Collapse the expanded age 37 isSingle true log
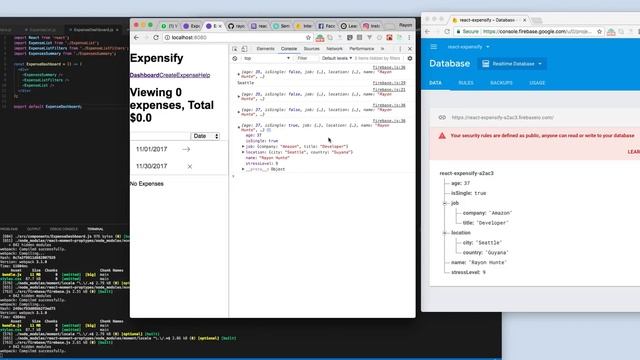Viewport: 640px width, 360px height. (239, 127)
